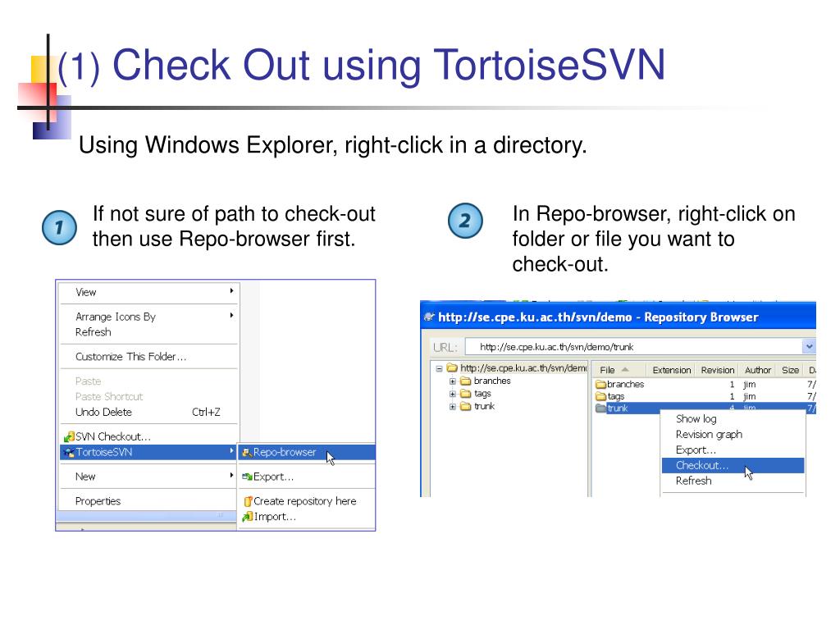Choose Revision graph from the context menu
This screenshot has height=630, width=840.
point(733,435)
